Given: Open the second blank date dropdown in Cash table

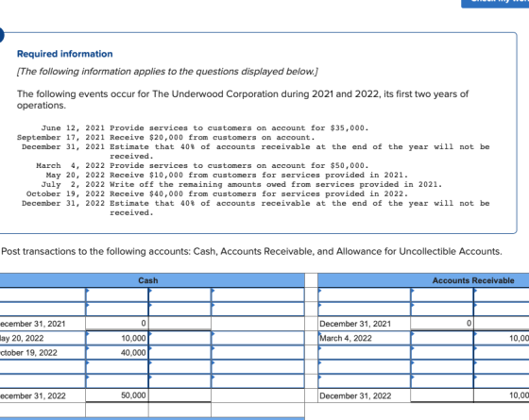Looking at the screenshot, I should [43, 310].
